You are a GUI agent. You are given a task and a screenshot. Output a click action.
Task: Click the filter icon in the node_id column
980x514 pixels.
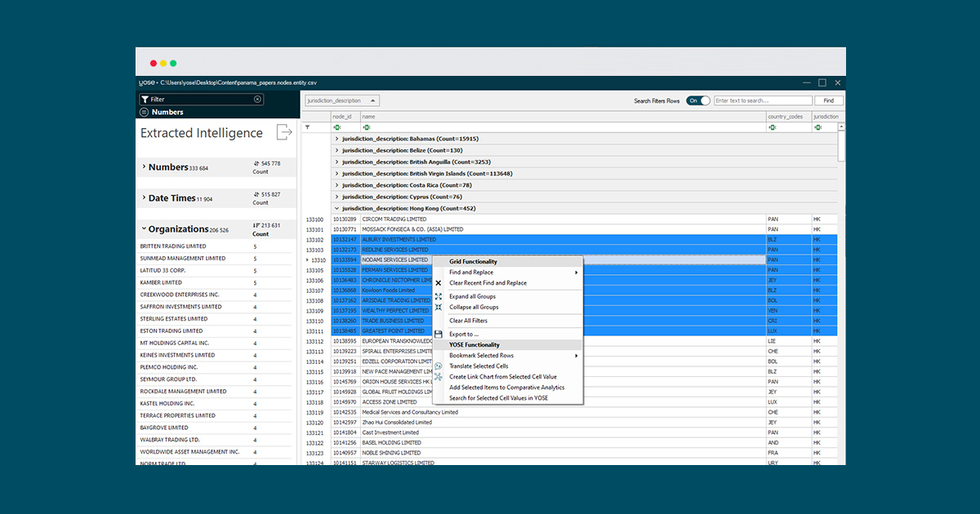[x=336, y=127]
